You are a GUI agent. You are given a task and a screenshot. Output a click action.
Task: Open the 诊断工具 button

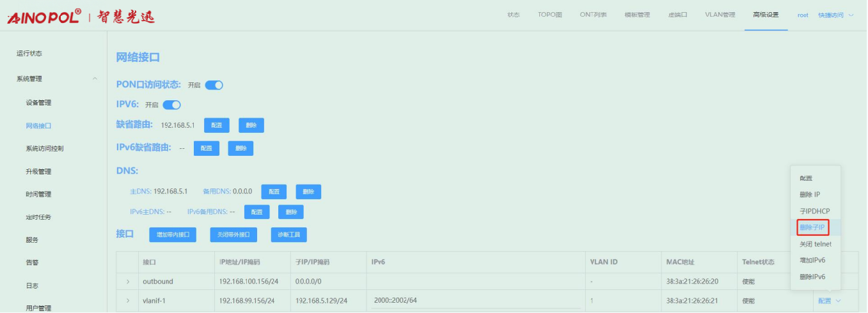tap(288, 235)
